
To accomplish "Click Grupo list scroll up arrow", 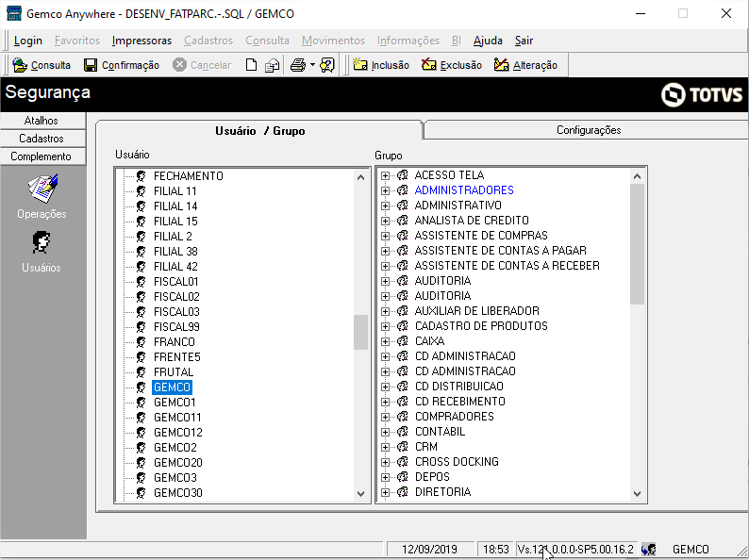I will pyautogui.click(x=637, y=176).
